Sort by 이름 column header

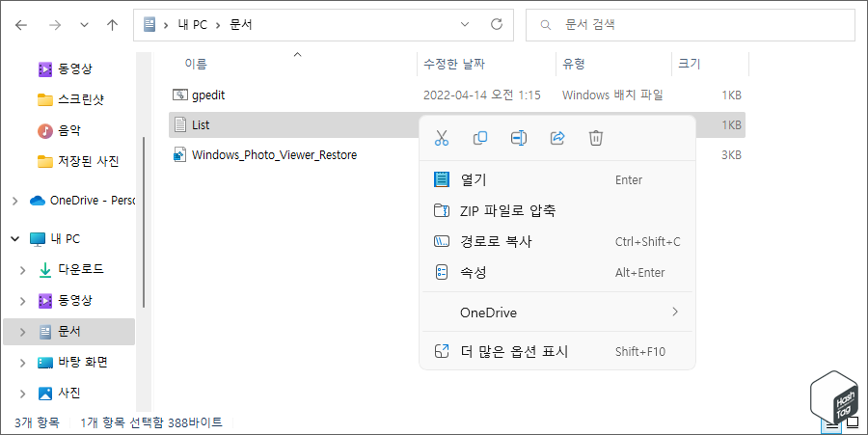coord(196,65)
